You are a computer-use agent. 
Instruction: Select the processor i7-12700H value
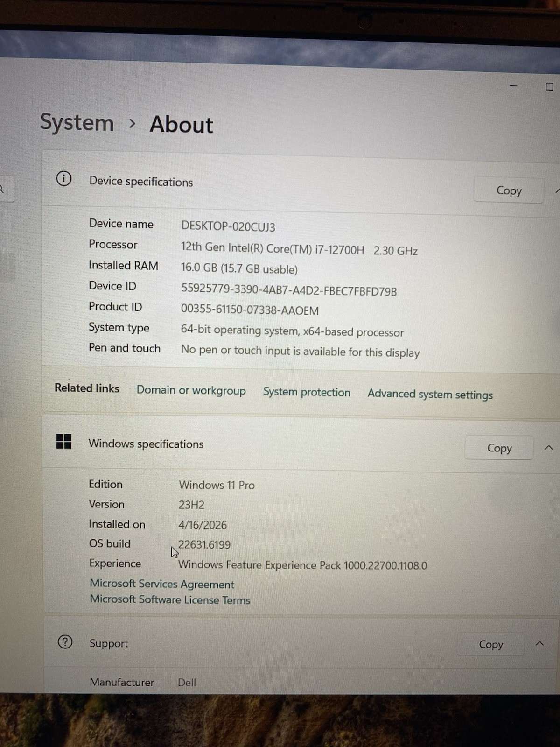point(299,249)
